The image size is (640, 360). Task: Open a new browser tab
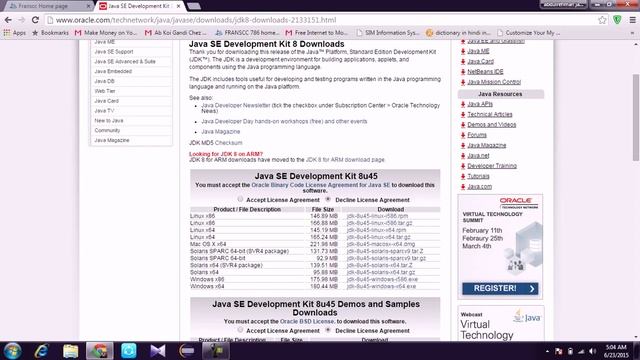(x=194, y=6)
